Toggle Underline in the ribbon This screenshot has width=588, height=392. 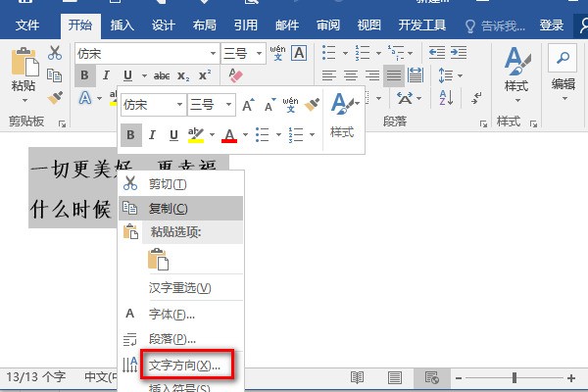tap(127, 75)
